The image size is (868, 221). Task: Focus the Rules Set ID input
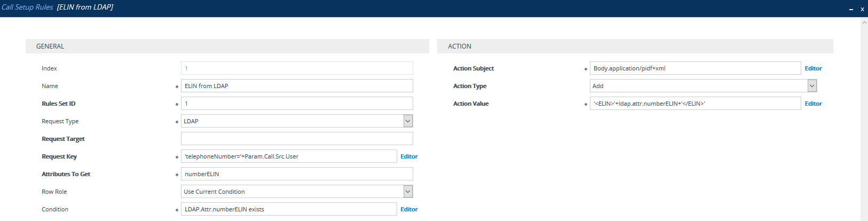point(296,104)
